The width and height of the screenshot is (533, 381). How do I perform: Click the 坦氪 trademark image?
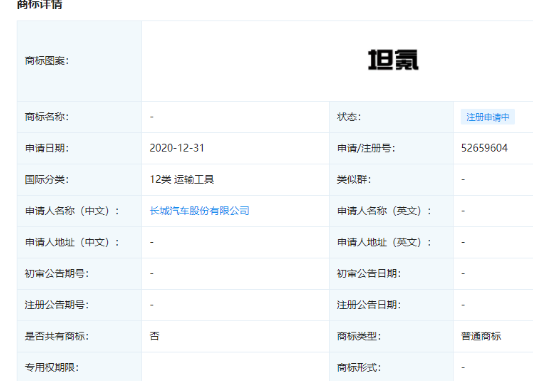pyautogui.click(x=393, y=60)
